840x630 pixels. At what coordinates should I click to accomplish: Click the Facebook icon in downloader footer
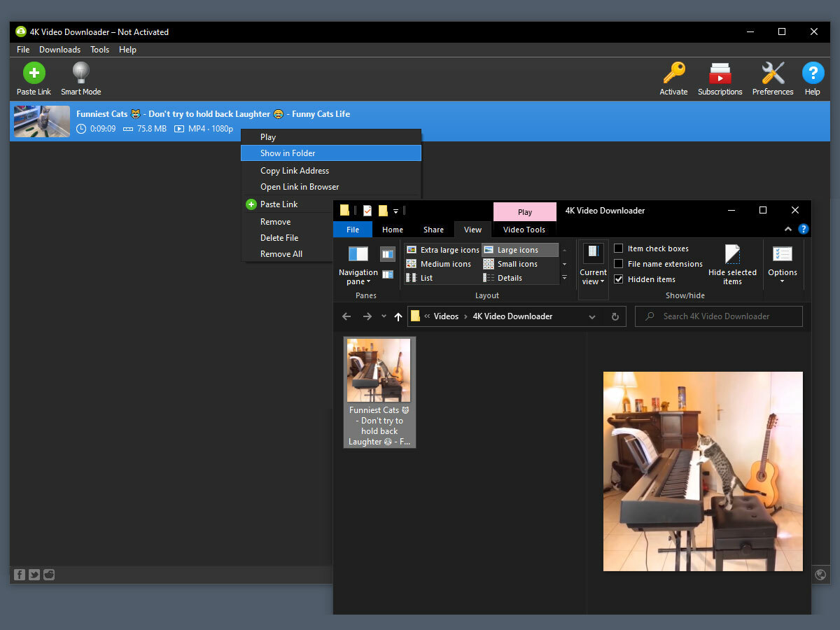[20, 575]
